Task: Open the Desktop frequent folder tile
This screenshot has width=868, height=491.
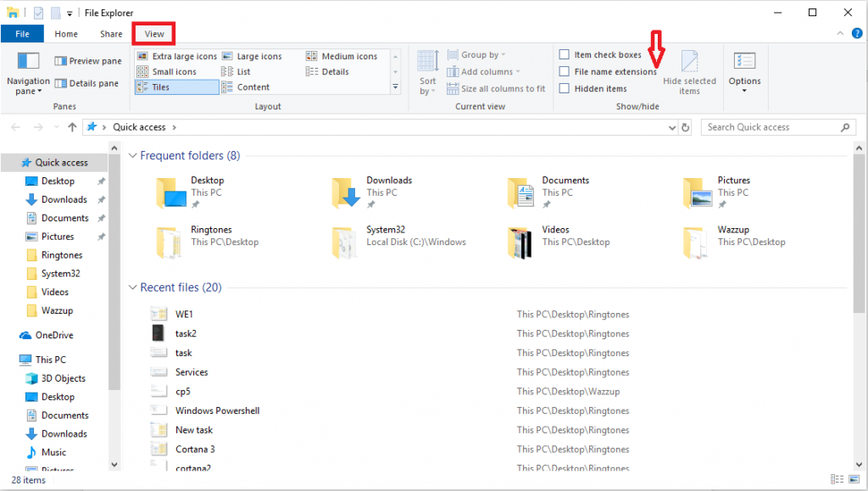Action: click(191, 192)
